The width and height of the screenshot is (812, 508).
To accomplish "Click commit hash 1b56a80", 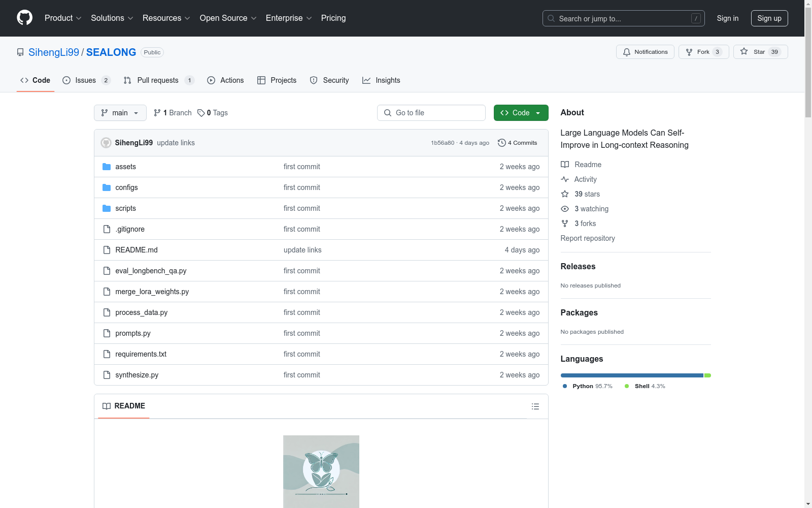I will point(443,143).
